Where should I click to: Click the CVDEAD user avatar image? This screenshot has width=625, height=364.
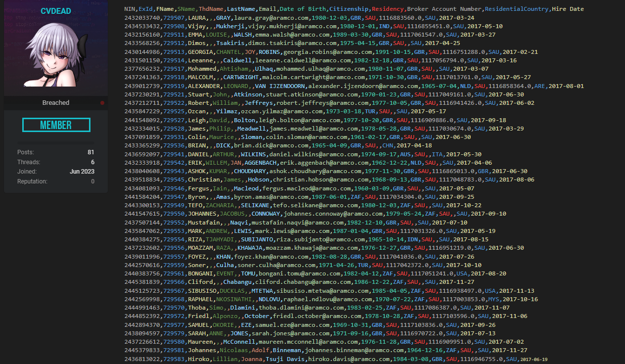[55, 54]
